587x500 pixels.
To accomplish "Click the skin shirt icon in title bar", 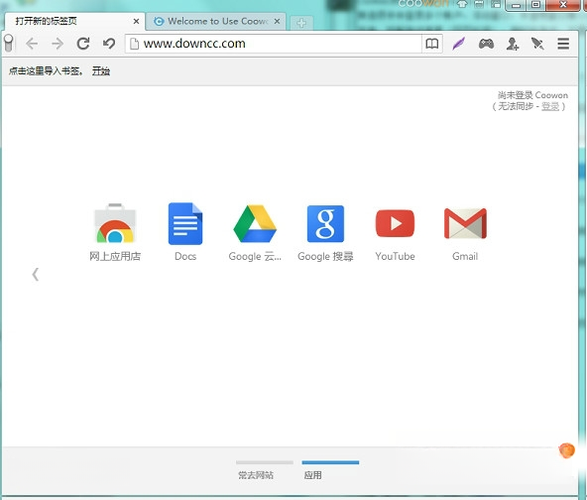I will (x=462, y=4).
